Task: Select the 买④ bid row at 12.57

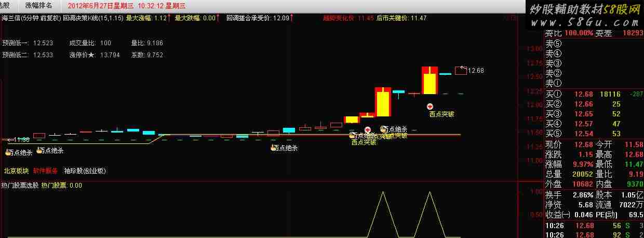Action: coord(594,124)
